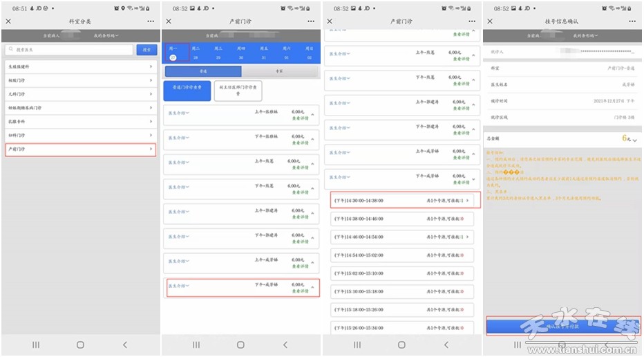Image resolution: width=644 pixels, height=357 pixels.
Task: Tap Android home button below 科室分类 list
Action: point(80,345)
